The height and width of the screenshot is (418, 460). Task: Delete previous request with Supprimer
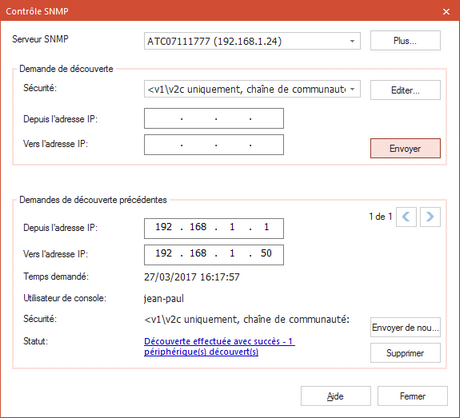405,353
